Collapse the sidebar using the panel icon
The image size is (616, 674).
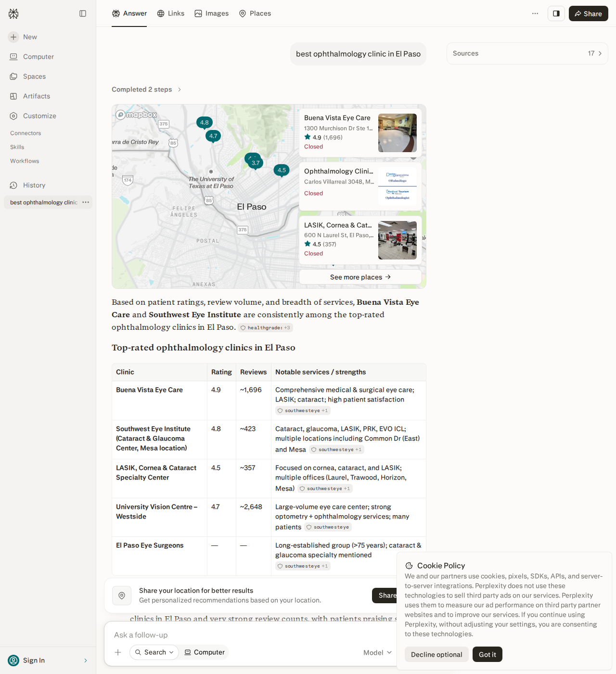click(x=83, y=13)
